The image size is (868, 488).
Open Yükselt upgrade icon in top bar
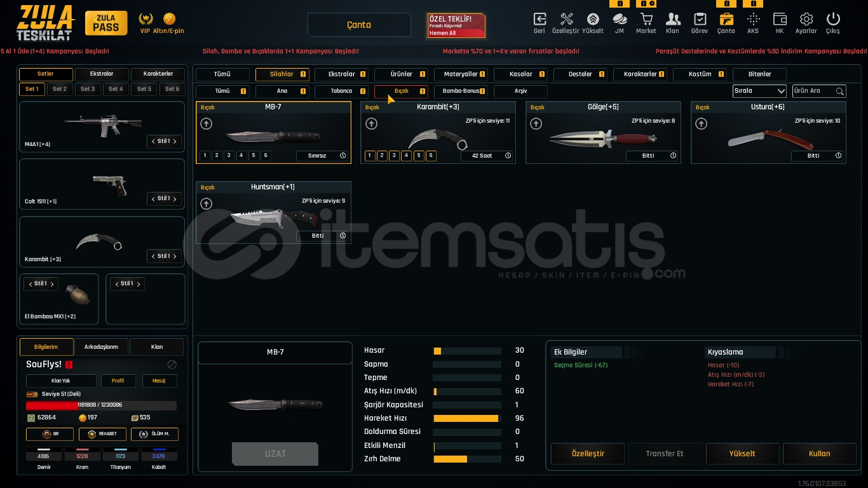[593, 19]
